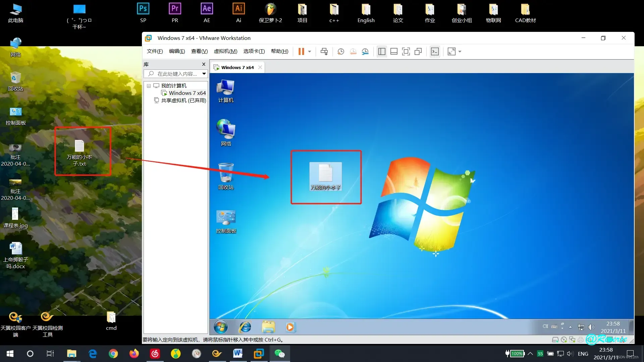
Task: Select the English folder on host desktop
Action: 366,13
